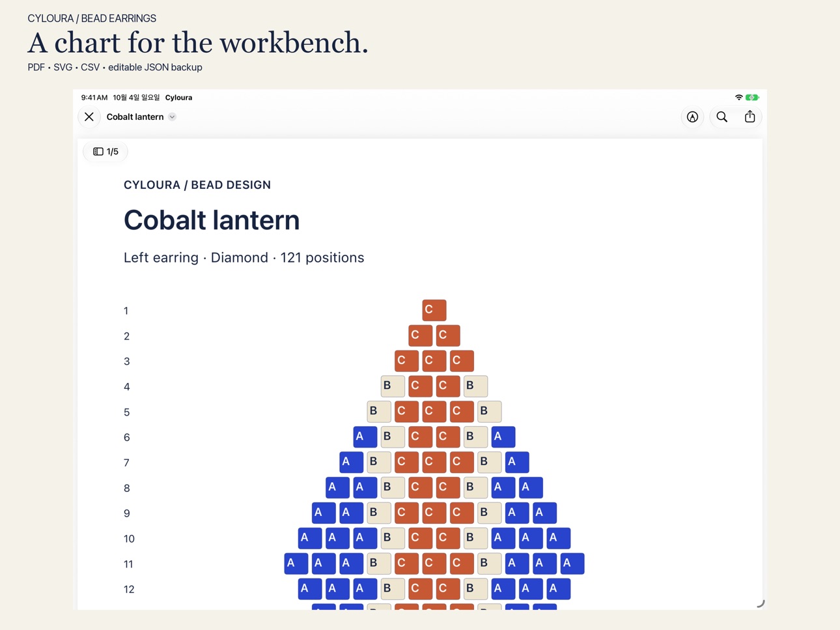Click the row 12 number label

pyautogui.click(x=129, y=590)
